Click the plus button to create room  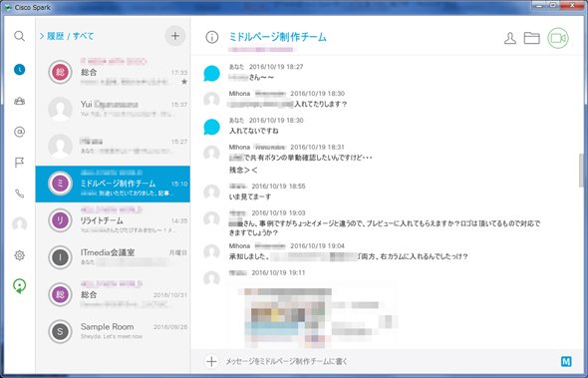point(175,36)
